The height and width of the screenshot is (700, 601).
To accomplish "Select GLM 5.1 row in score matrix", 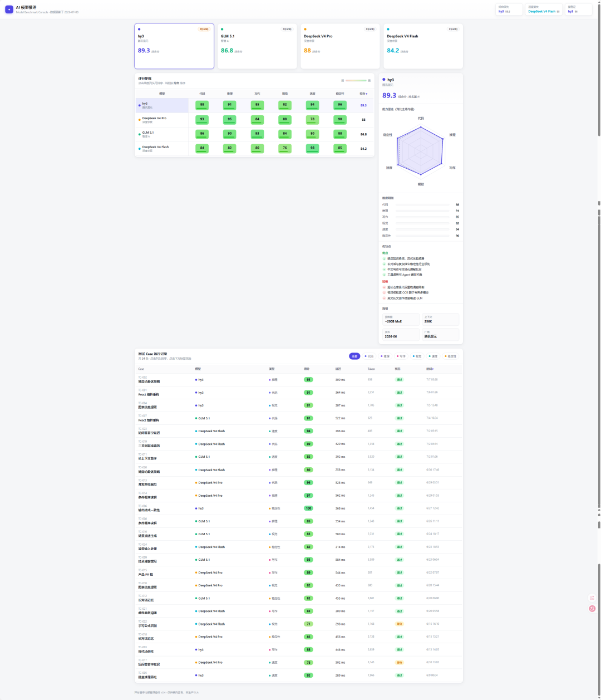I will (x=254, y=134).
